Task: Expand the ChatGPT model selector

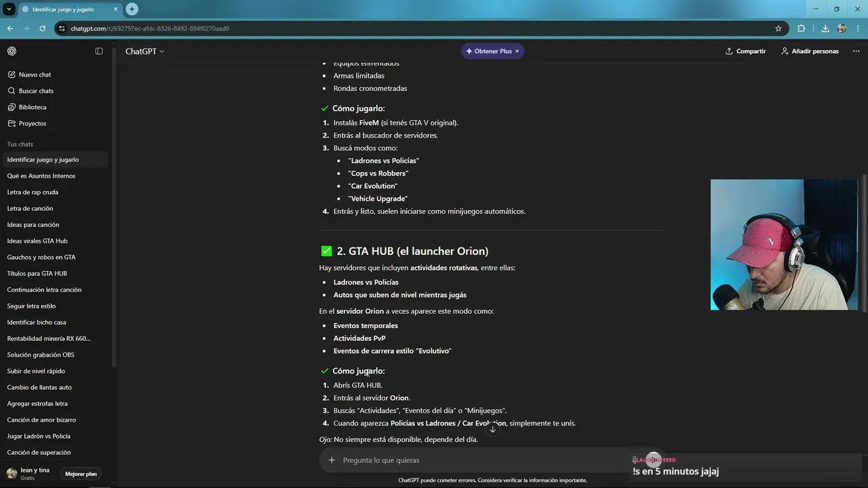Action: [x=145, y=52]
